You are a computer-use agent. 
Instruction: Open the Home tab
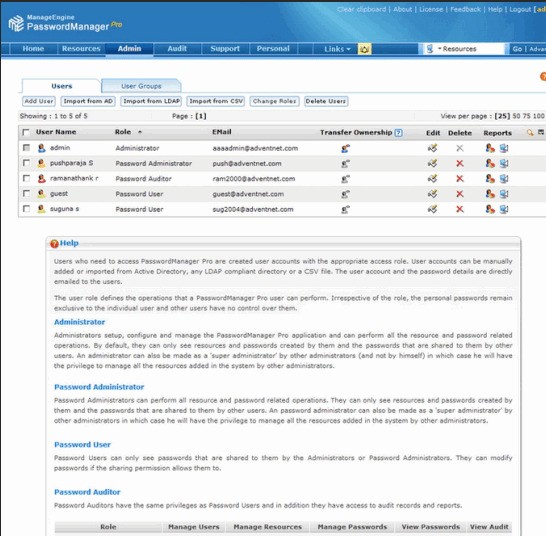pos(33,49)
